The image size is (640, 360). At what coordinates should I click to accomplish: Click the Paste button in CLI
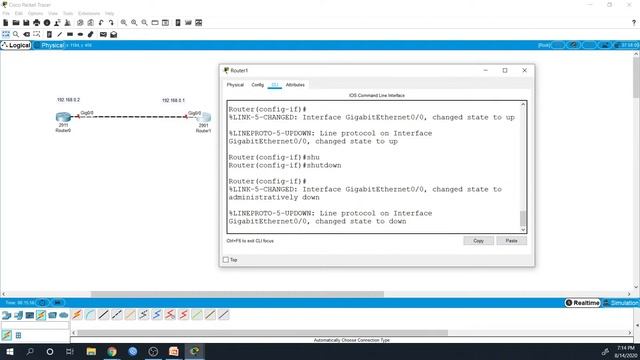click(511, 241)
